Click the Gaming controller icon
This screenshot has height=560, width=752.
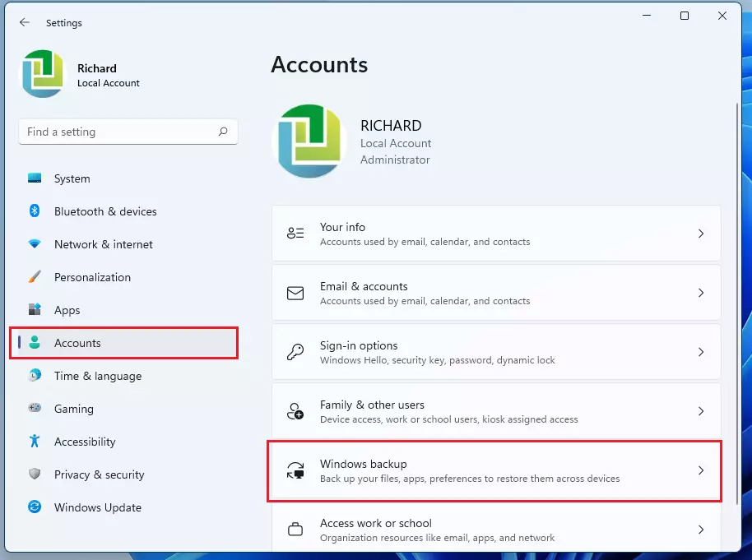click(x=35, y=408)
